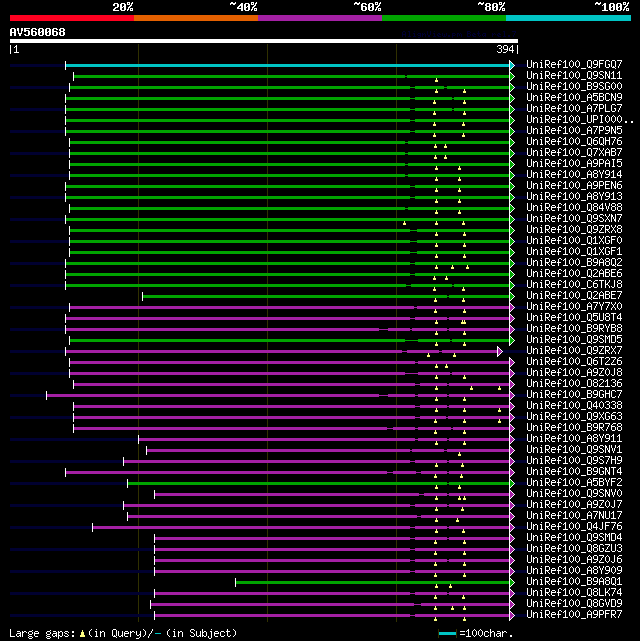
Task: Click the purple ~60% legend segment
Action: coord(320,18)
